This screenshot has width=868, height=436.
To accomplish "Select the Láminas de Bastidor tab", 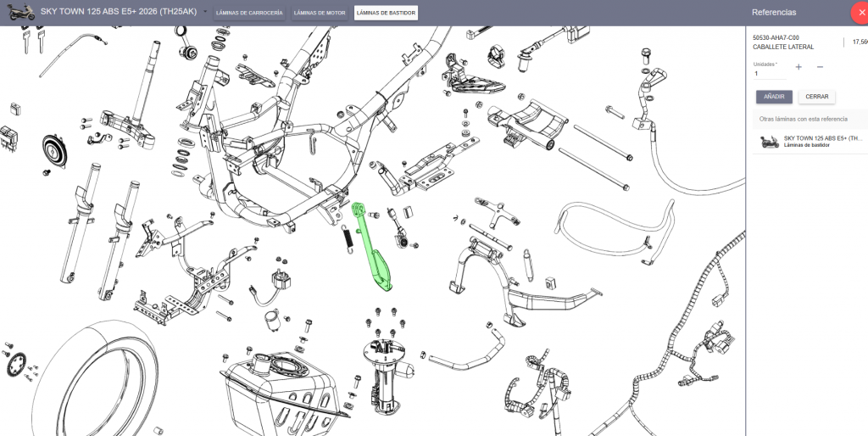I will 386,13.
